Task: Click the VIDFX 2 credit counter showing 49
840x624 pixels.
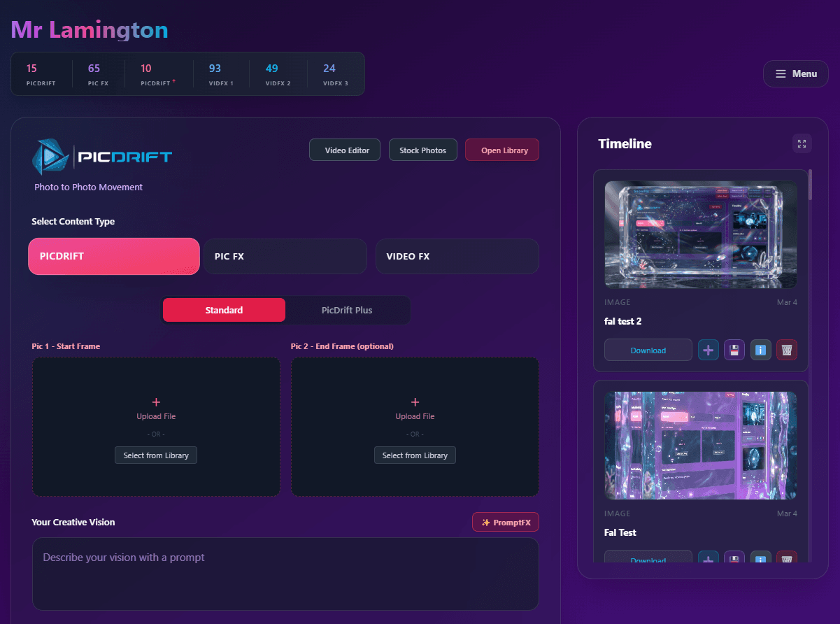Action: [278, 74]
